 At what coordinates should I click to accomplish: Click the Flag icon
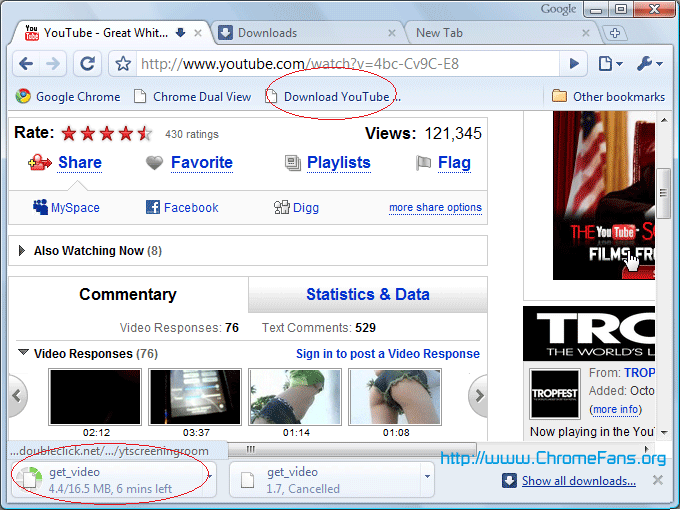pyautogui.click(x=423, y=163)
